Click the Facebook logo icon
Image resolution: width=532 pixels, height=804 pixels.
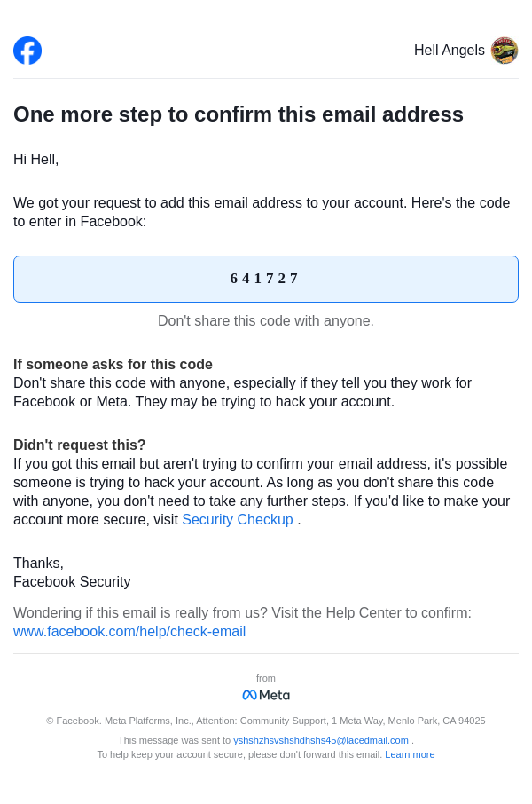(x=27, y=51)
